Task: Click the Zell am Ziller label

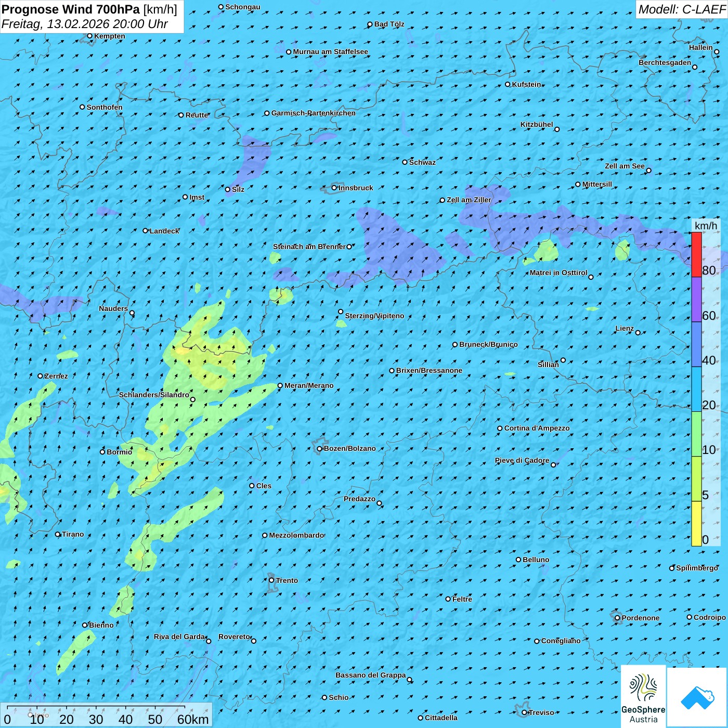Action: (469, 200)
